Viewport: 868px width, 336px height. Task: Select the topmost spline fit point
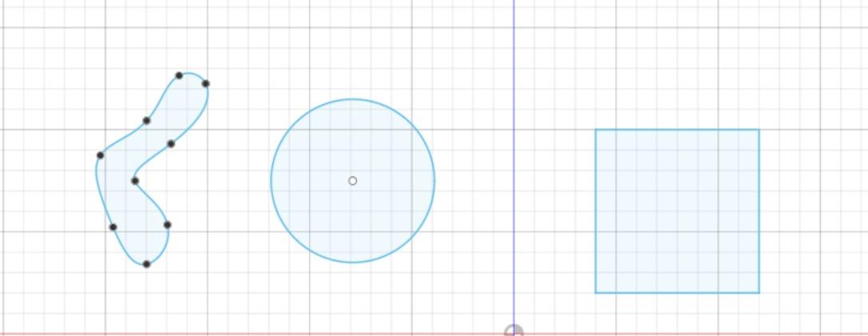(x=179, y=75)
